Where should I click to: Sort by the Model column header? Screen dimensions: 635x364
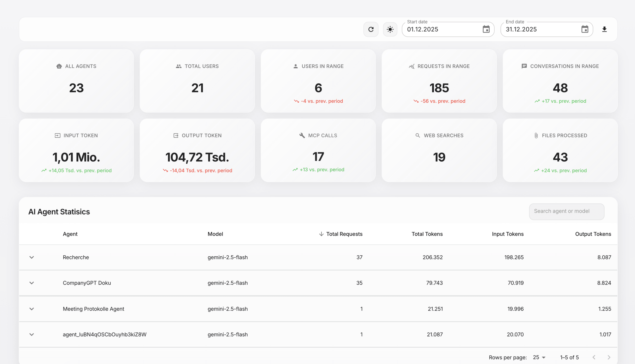[215, 234]
